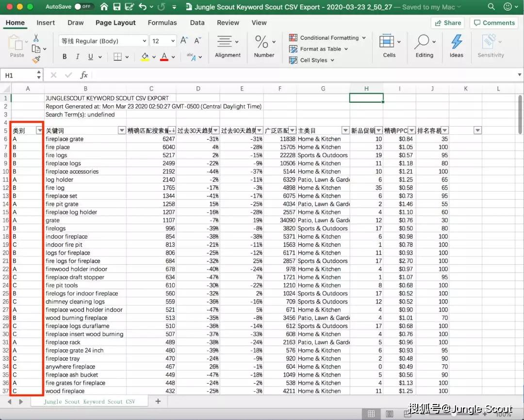
Task: Click the Redo arrow icon
Action: click(x=162, y=6)
